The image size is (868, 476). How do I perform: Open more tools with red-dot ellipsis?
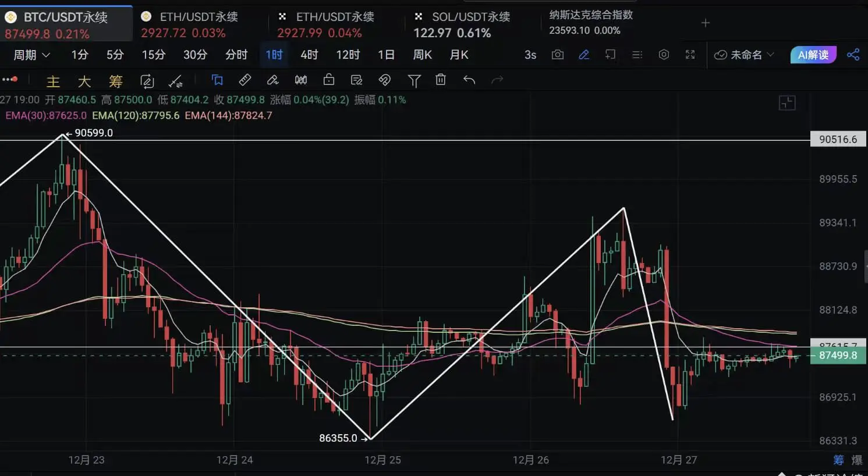(10, 80)
